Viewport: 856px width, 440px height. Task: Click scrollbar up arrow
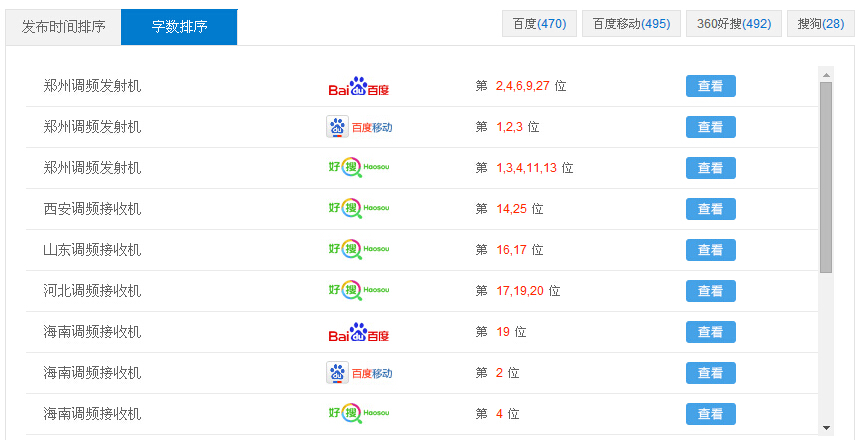(x=826, y=75)
